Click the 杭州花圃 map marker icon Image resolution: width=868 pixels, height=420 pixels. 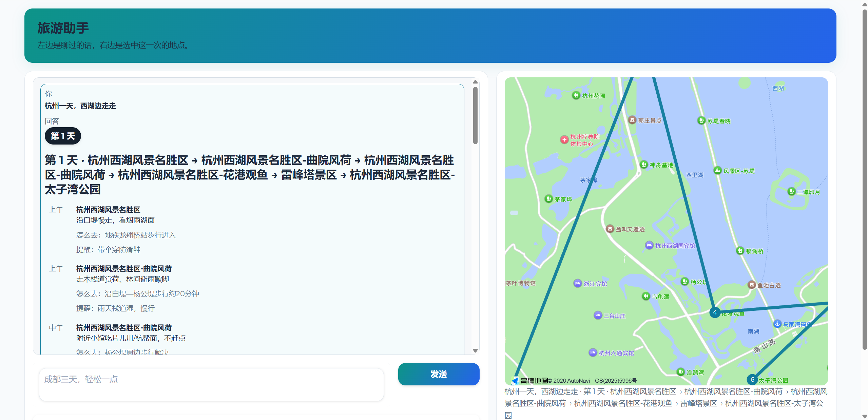(576, 95)
